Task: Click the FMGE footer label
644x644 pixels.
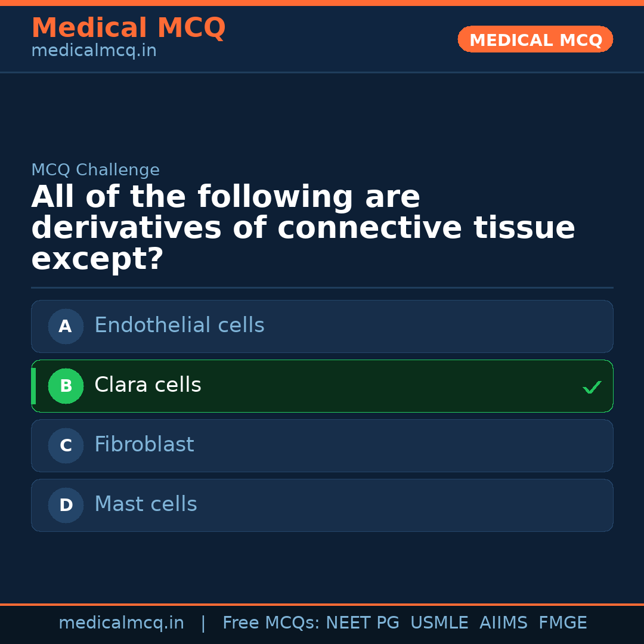Action: point(562,622)
